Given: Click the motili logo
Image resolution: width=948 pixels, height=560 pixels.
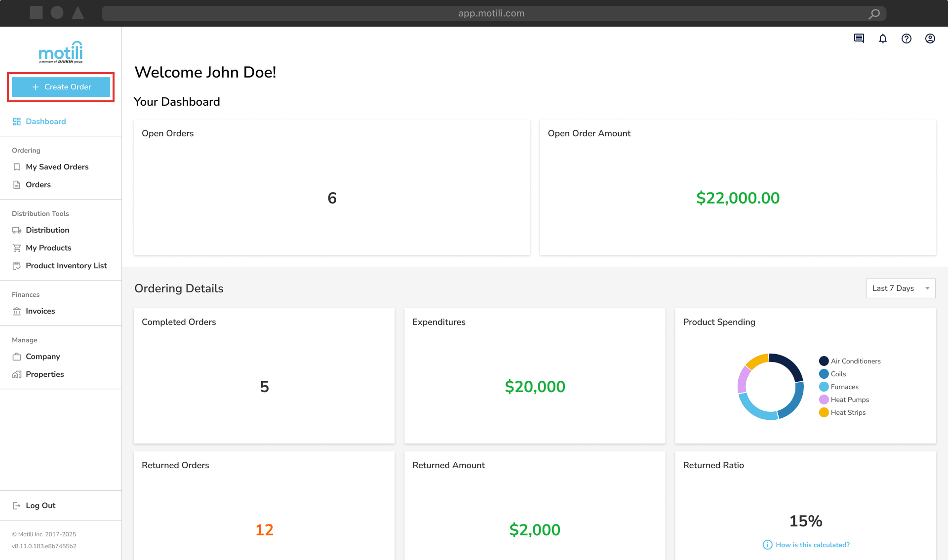Looking at the screenshot, I should coord(61,52).
